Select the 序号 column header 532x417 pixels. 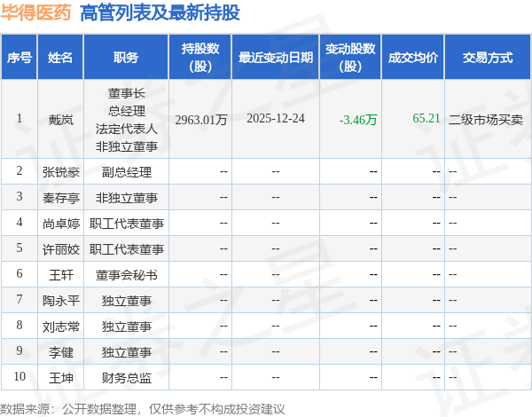(x=20, y=58)
